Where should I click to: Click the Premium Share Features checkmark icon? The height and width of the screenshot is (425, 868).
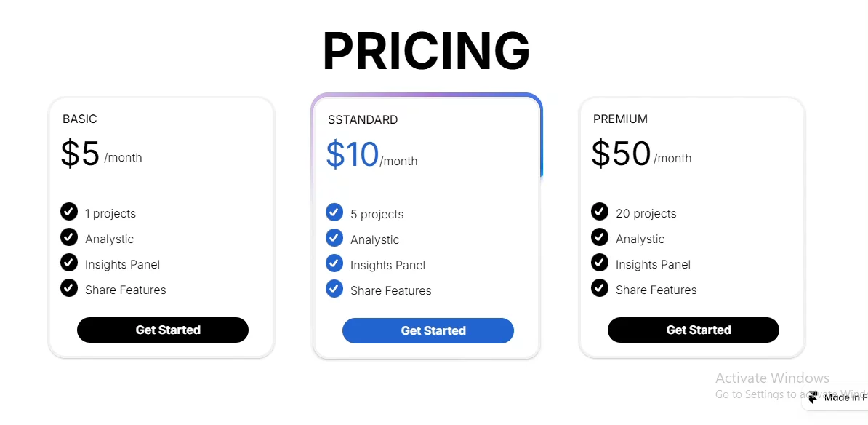[600, 288]
